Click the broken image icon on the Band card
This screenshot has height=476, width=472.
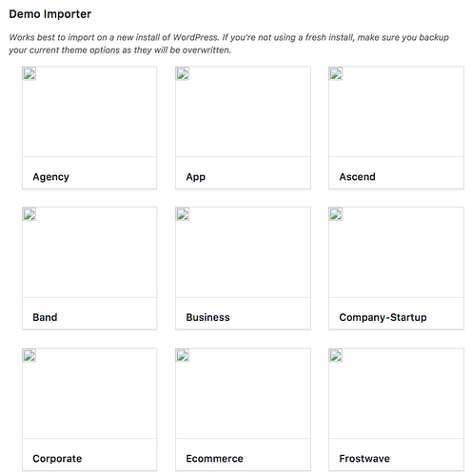click(x=29, y=214)
